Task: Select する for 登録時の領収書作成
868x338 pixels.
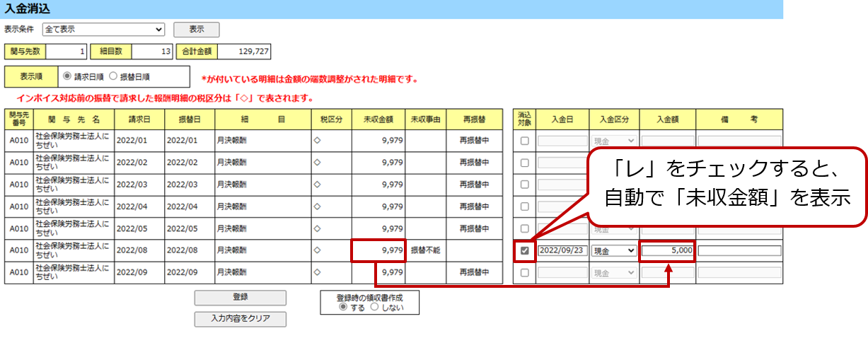Action: pos(344,308)
